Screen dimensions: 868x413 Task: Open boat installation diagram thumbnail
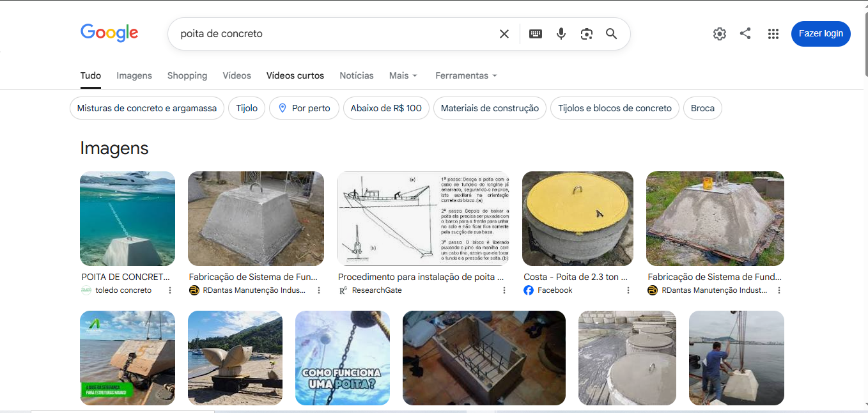423,219
